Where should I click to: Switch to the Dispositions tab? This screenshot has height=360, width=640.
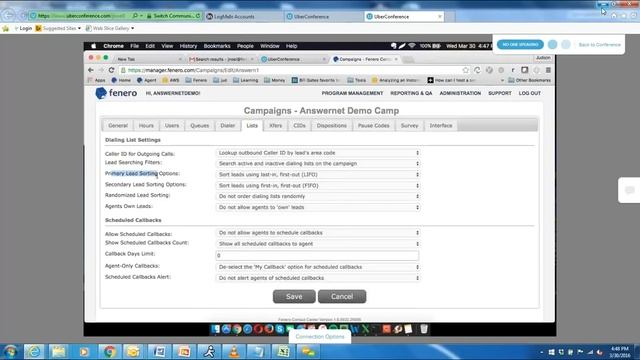tap(331, 126)
